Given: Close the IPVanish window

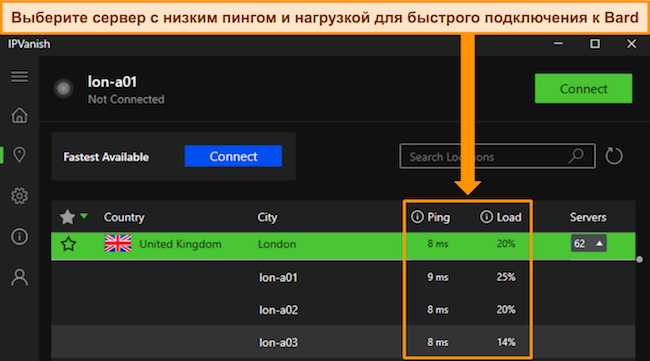Looking at the screenshot, I should (631, 44).
